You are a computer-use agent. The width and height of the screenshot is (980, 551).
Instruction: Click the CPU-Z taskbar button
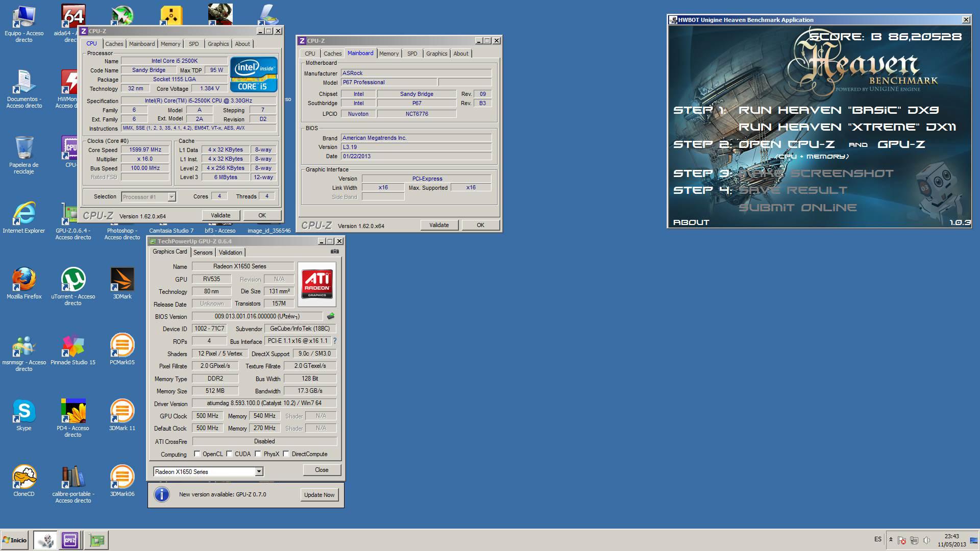coord(70,540)
